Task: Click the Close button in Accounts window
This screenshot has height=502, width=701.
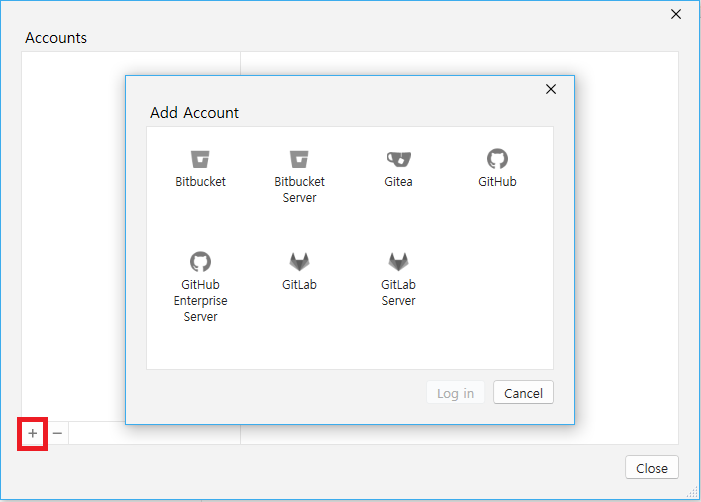Action: [652, 468]
